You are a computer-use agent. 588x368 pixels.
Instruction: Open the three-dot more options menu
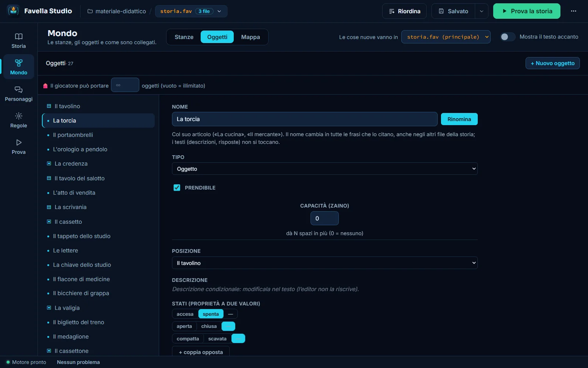click(573, 11)
